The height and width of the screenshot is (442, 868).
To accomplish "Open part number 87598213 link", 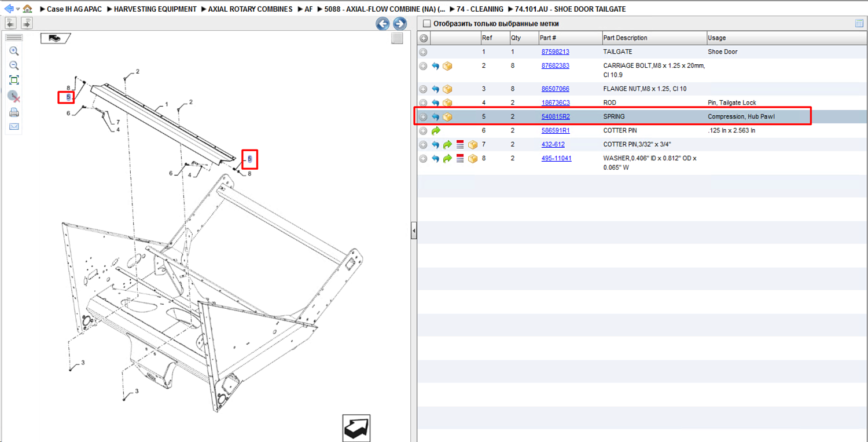I will coord(555,52).
